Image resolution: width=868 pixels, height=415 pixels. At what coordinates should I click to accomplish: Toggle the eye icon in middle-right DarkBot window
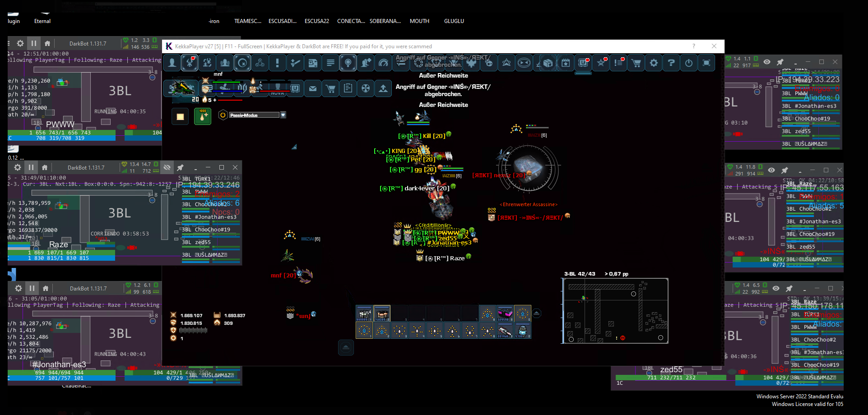click(771, 170)
